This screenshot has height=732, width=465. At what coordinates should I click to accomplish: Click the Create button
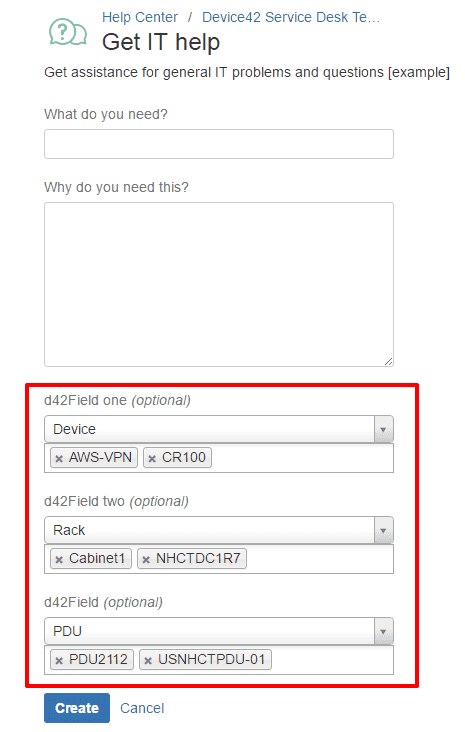77,708
